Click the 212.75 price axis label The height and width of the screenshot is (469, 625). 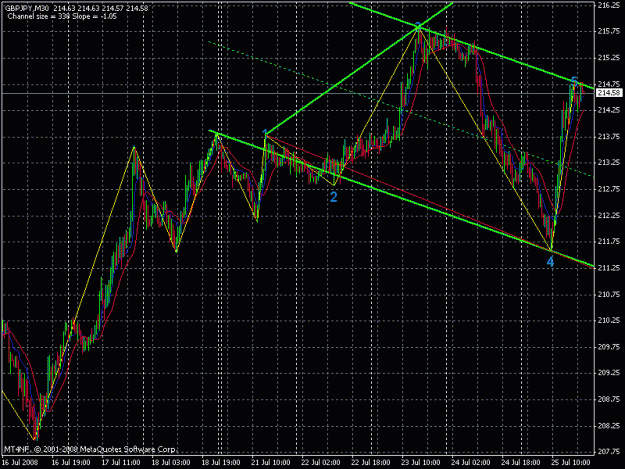click(x=609, y=189)
